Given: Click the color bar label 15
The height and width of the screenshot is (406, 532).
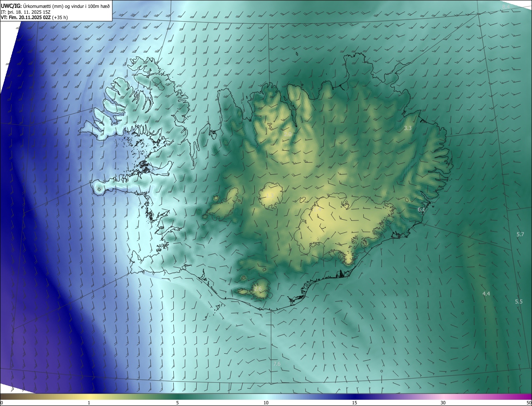Looking at the screenshot, I should [x=355, y=403].
